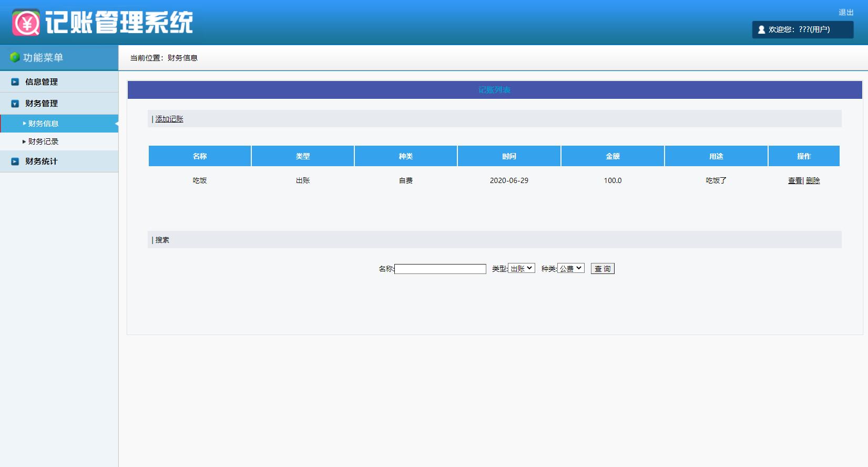Click arrow icon beside 财务统计

[x=15, y=161]
